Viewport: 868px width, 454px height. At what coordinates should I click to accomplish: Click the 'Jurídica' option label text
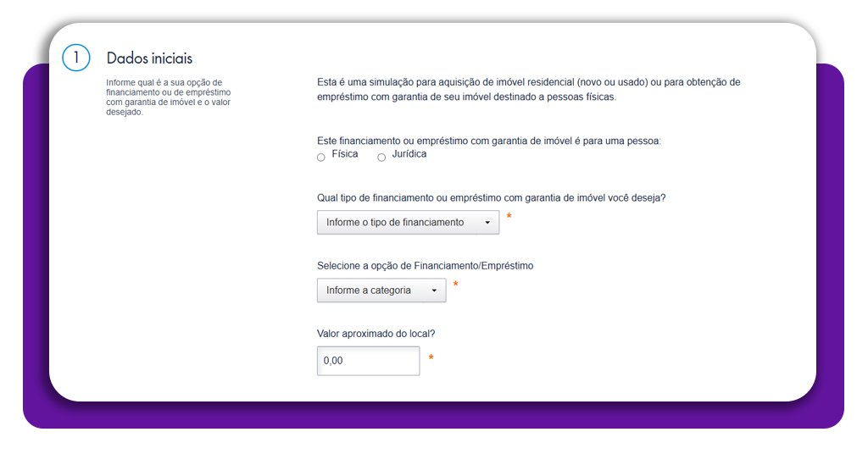click(x=409, y=154)
